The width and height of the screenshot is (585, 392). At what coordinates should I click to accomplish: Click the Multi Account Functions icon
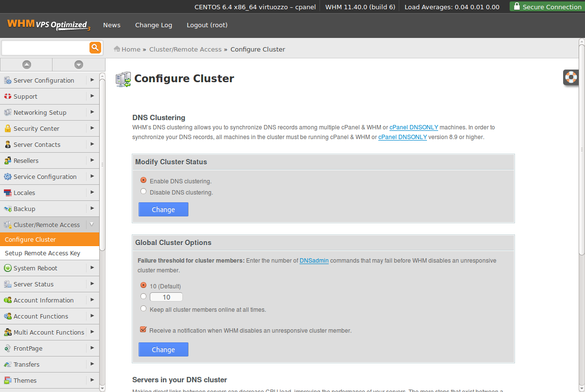tap(7, 332)
